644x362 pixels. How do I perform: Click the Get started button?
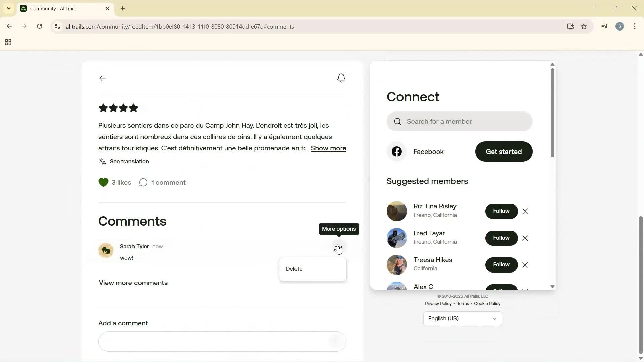click(503, 152)
